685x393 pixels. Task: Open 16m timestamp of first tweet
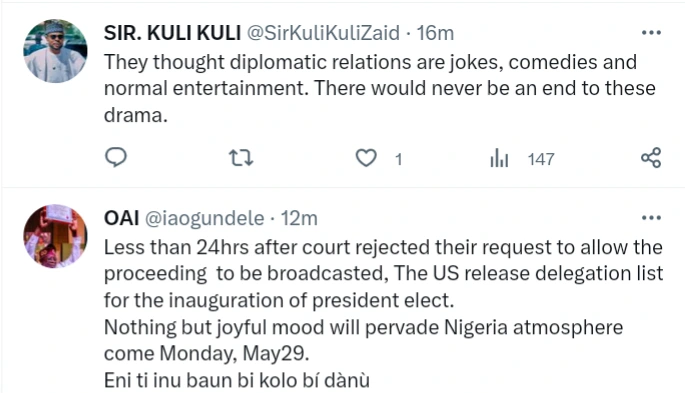[x=435, y=33]
